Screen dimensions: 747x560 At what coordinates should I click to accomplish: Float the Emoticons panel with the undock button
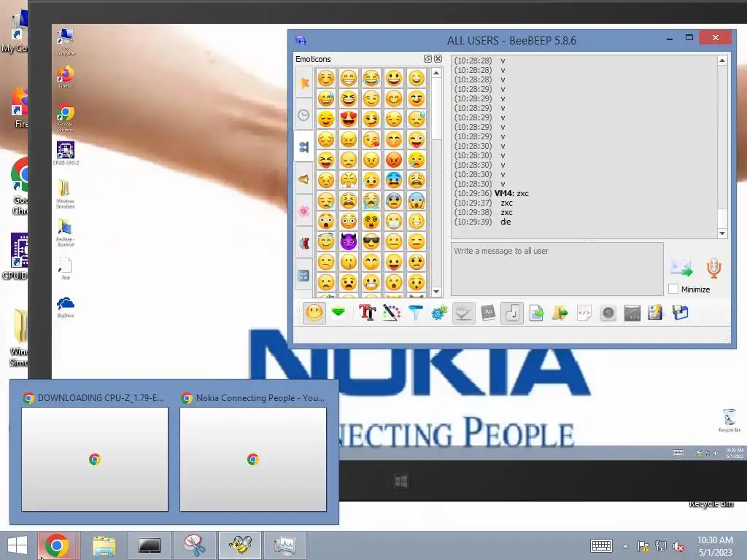point(427,58)
